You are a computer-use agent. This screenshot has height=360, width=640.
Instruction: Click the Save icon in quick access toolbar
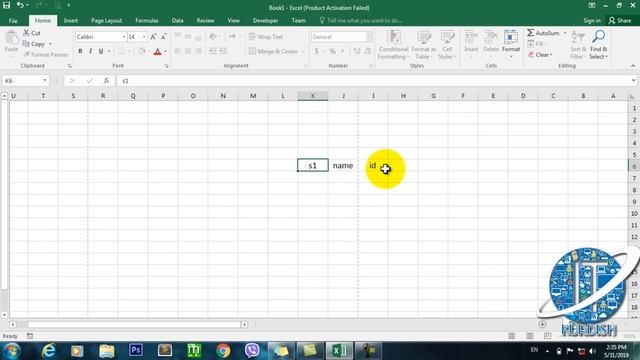tap(7, 5)
